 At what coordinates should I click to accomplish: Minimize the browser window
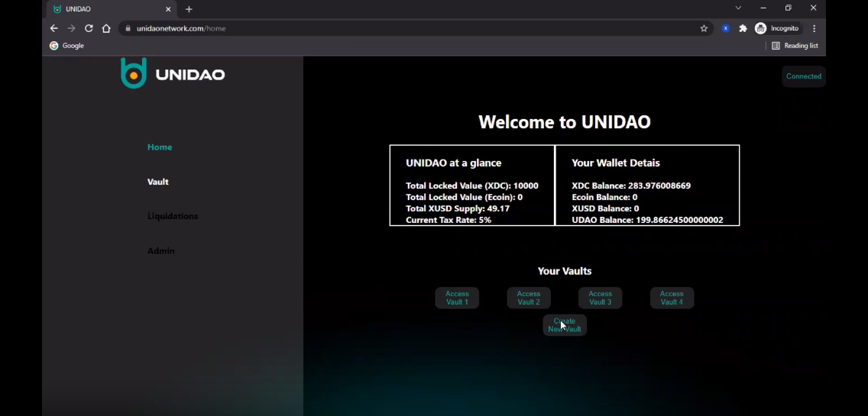pos(763,8)
